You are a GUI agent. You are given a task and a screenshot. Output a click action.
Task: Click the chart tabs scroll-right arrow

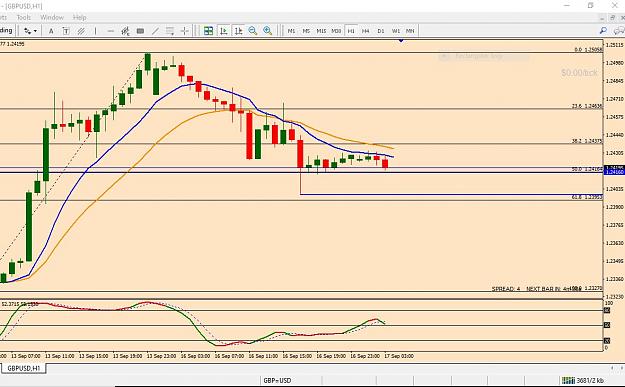[x=622, y=368]
